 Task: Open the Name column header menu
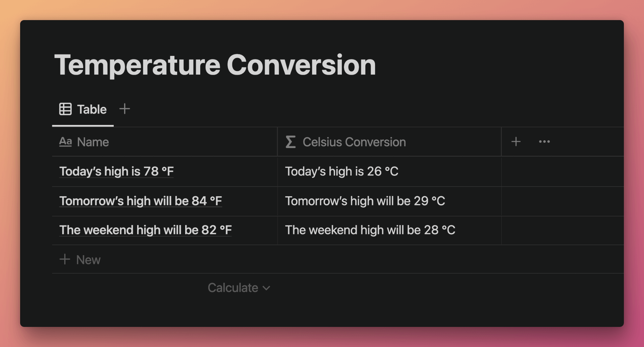pos(165,142)
